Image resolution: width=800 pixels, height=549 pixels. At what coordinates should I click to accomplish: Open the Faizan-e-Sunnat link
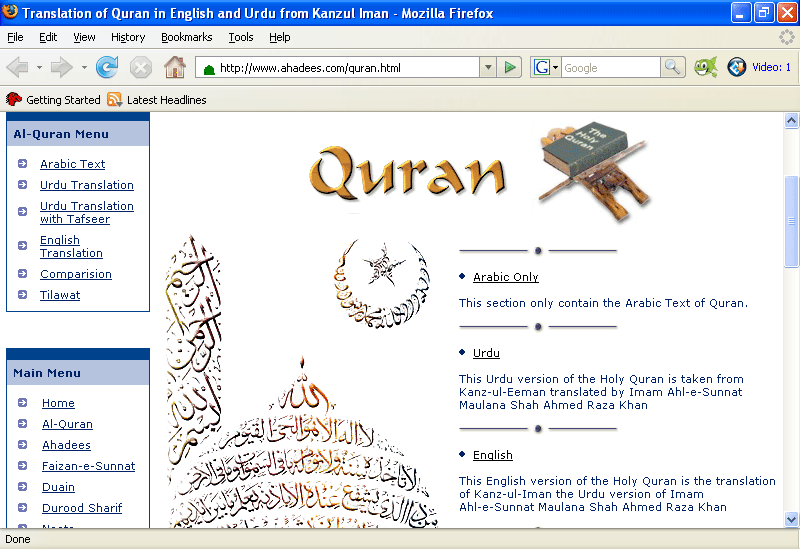coord(89,466)
